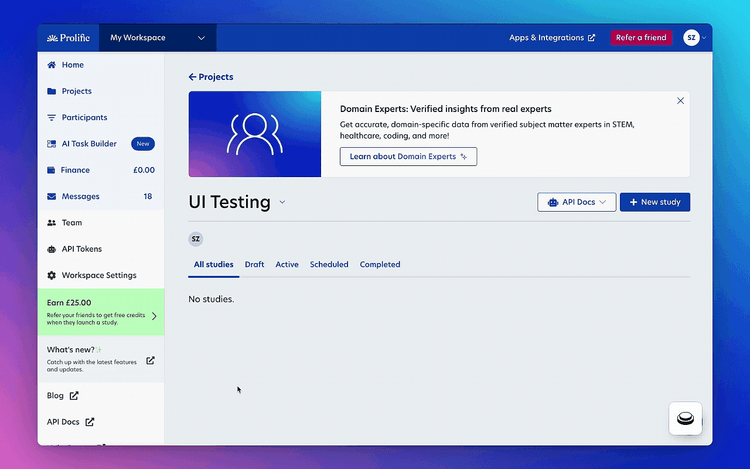750x469 pixels.
Task: Expand the UI Testing project chevron
Action: [282, 202]
